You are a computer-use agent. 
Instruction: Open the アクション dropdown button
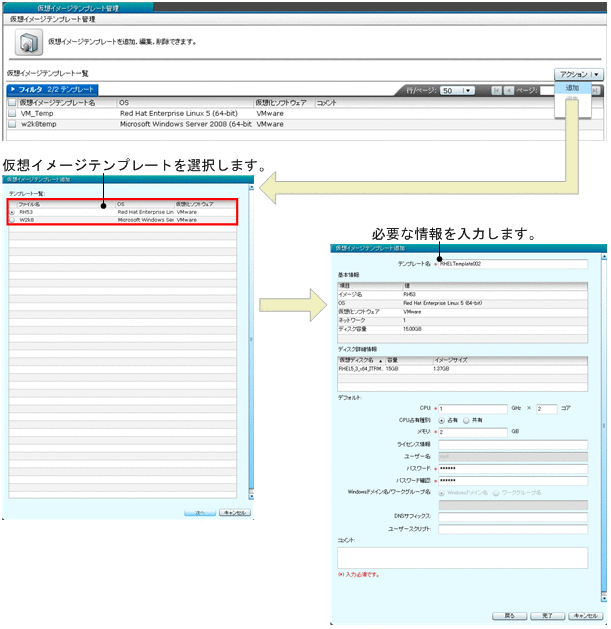(579, 74)
